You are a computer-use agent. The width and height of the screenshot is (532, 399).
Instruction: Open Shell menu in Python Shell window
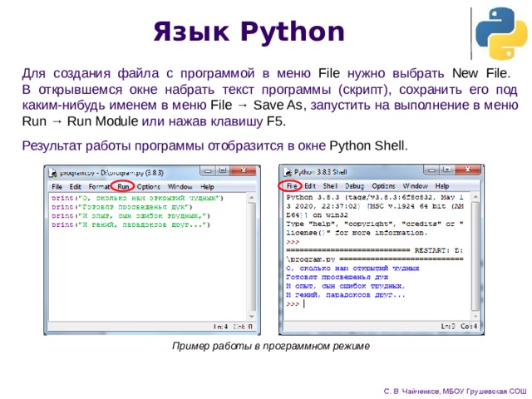tap(330, 186)
